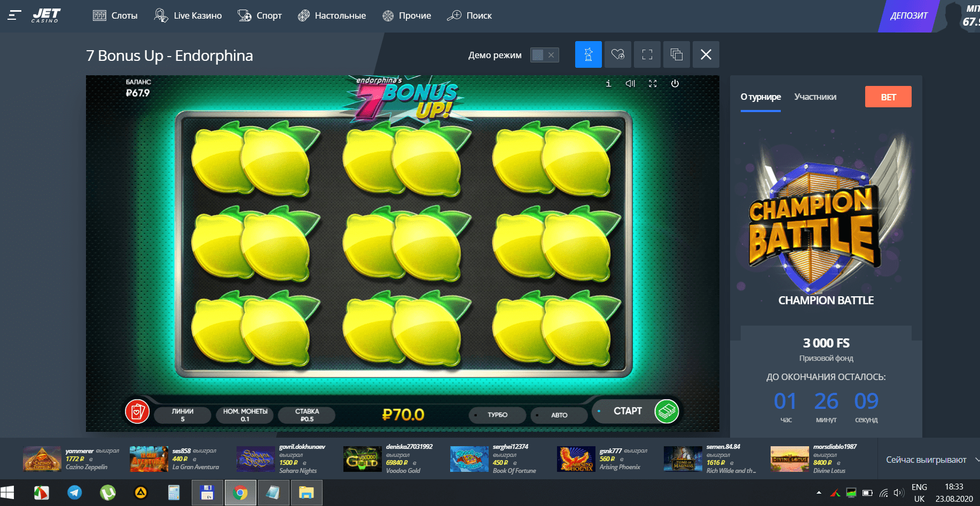Open Wi-Fi network settings in tray
The width and height of the screenshot is (980, 506).
click(884, 493)
